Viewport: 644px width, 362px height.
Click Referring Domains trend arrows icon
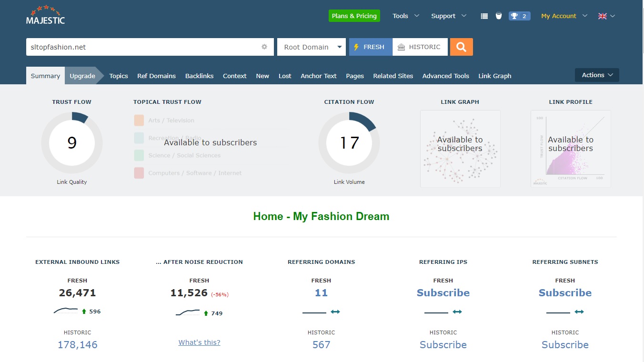point(335,312)
